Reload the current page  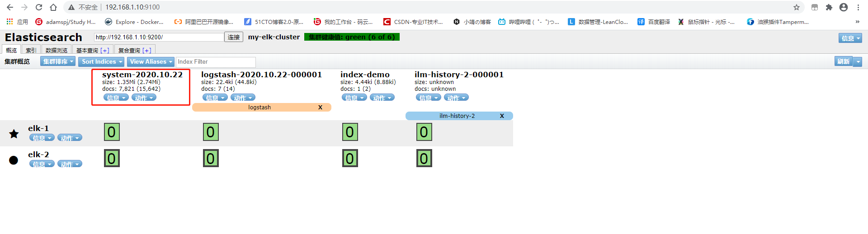(39, 7)
